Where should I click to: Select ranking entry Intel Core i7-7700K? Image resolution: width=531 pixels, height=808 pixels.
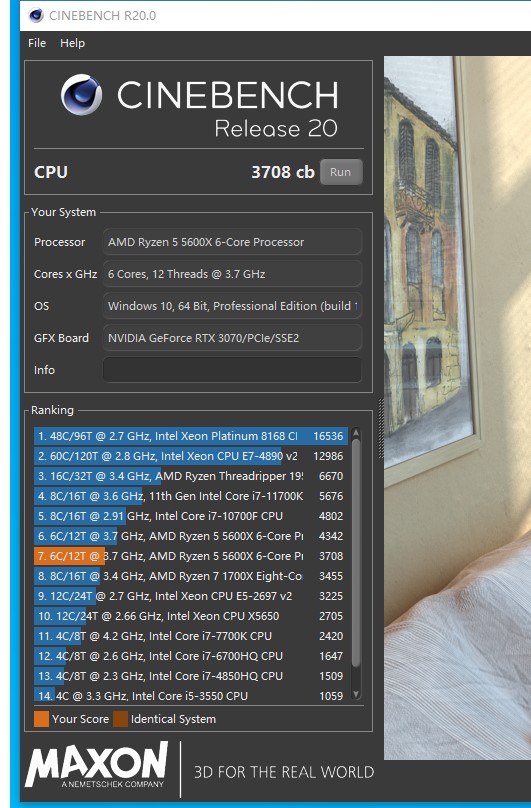(191, 636)
